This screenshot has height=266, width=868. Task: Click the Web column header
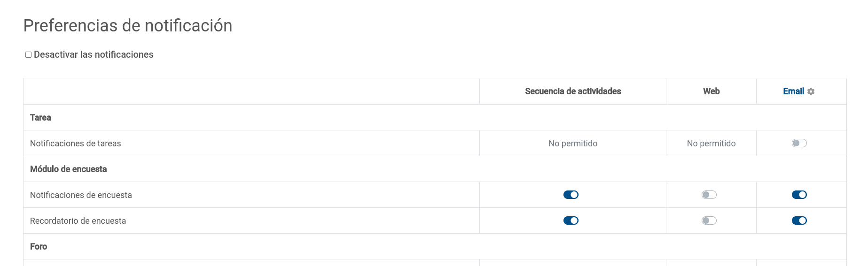711,91
